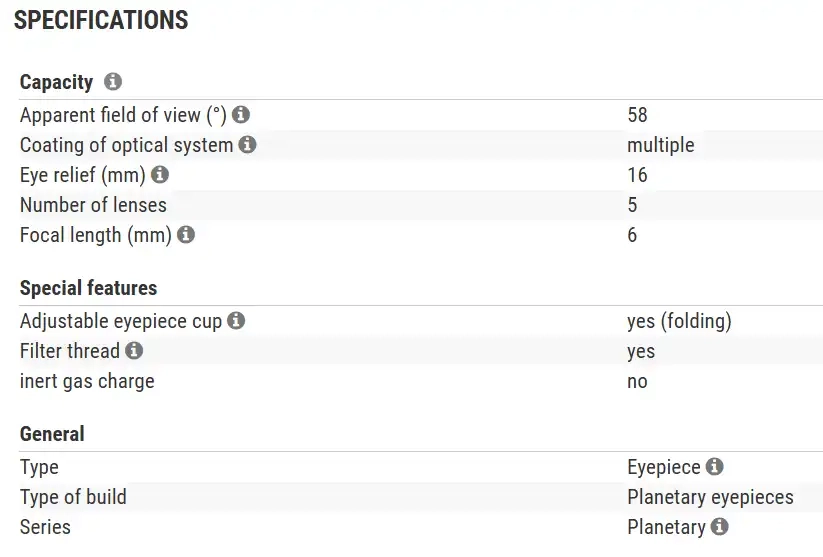This screenshot has width=823, height=557.
Task: Select the Eyepiece type value text
Action: (663, 467)
